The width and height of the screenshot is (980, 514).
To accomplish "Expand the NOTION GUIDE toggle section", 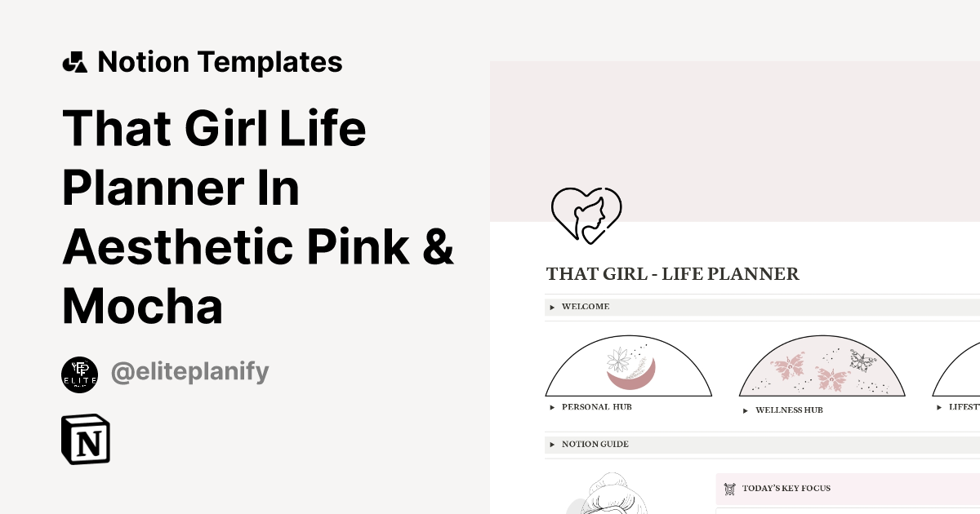I will point(552,445).
